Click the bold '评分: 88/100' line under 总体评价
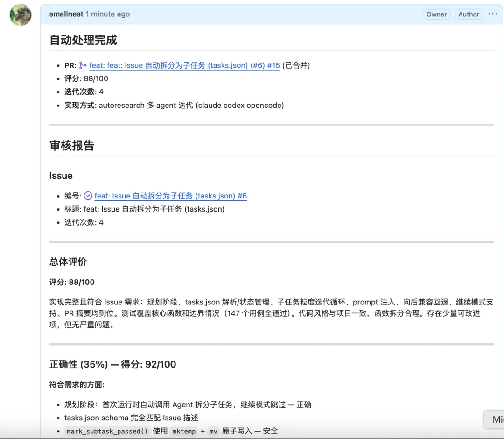 tap(72, 282)
